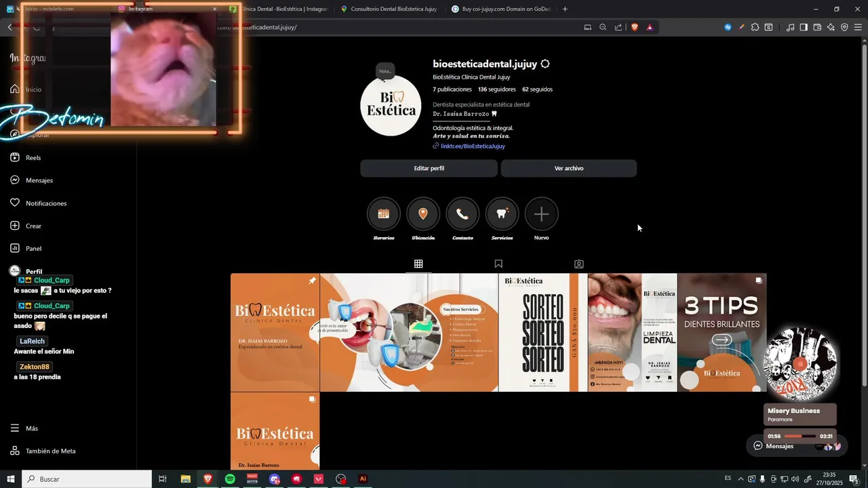This screenshot has width=868, height=488.
Task: Click the ES language indicator
Action: [x=728, y=478]
